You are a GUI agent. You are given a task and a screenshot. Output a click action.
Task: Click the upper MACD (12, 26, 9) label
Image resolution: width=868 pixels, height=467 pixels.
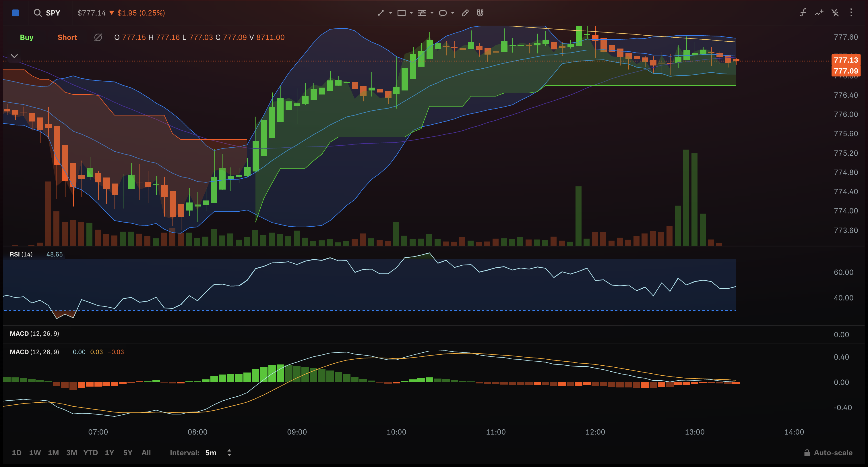[34, 333]
